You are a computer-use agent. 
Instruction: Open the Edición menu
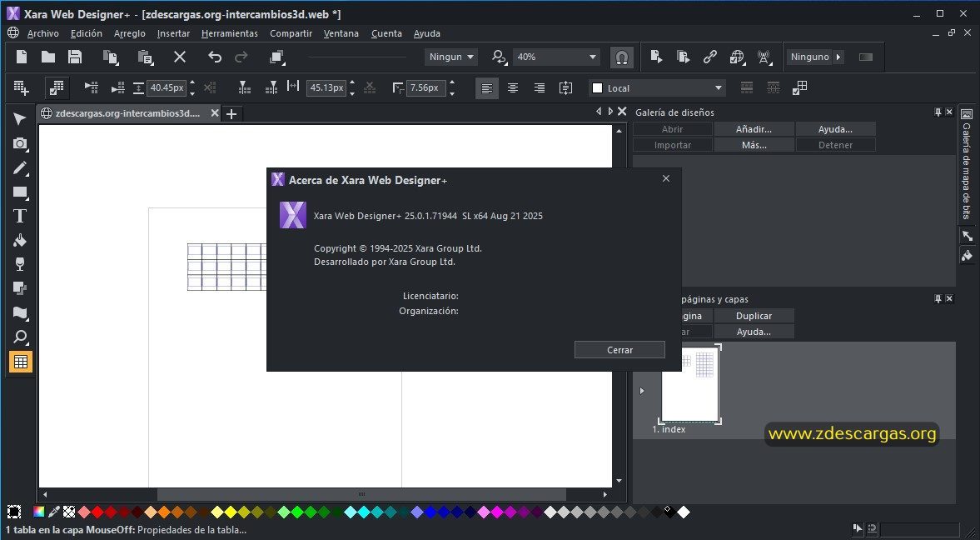(x=87, y=34)
